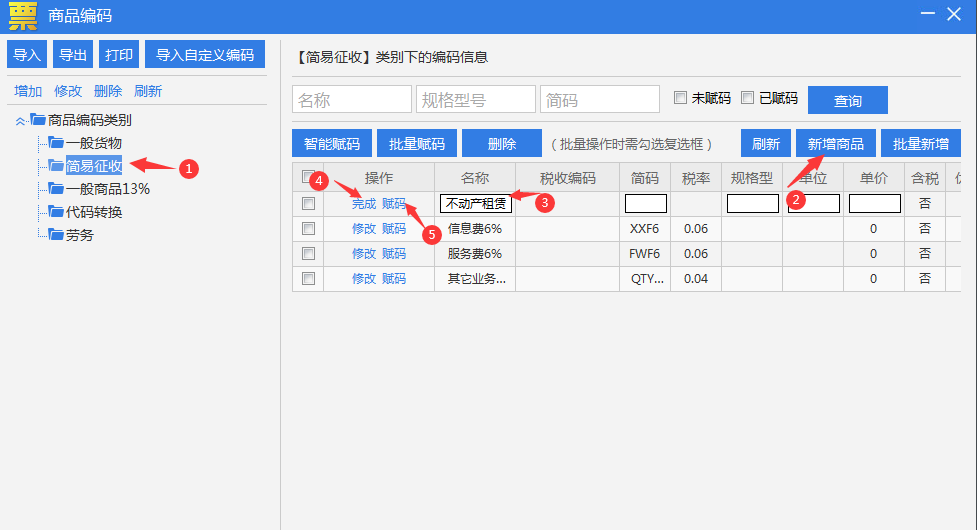Tick the checkbox in the 不动产租赁 row
Image resolution: width=977 pixels, height=530 pixels.
pyautogui.click(x=308, y=204)
